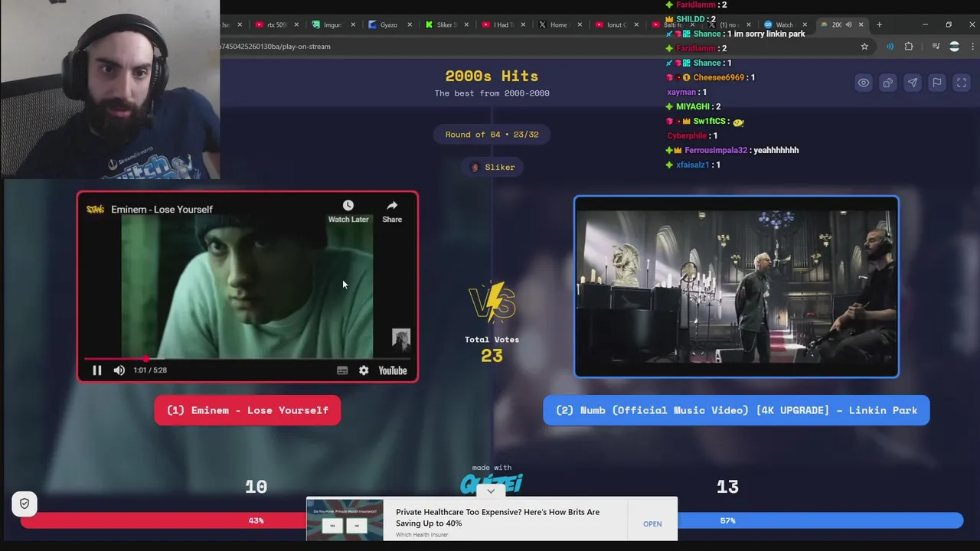Click chat user xfaisalz1
The height and width of the screenshot is (551, 980).
[x=692, y=165]
